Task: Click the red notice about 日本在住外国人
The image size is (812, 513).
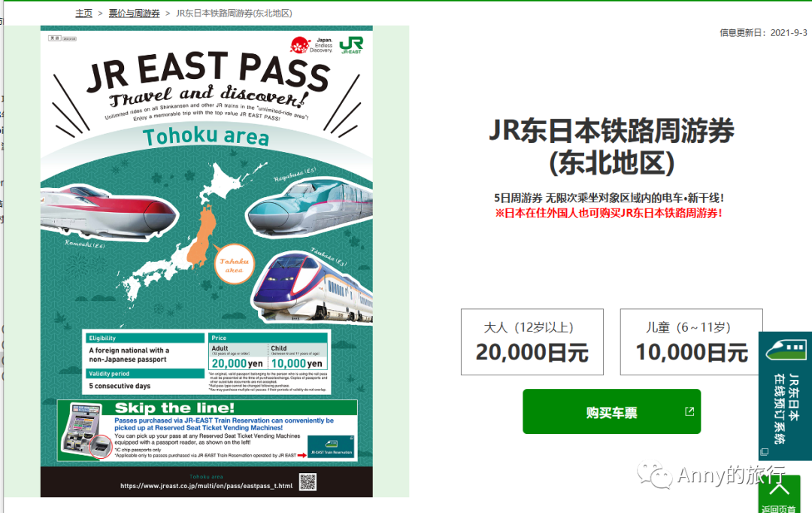Action: click(608, 213)
